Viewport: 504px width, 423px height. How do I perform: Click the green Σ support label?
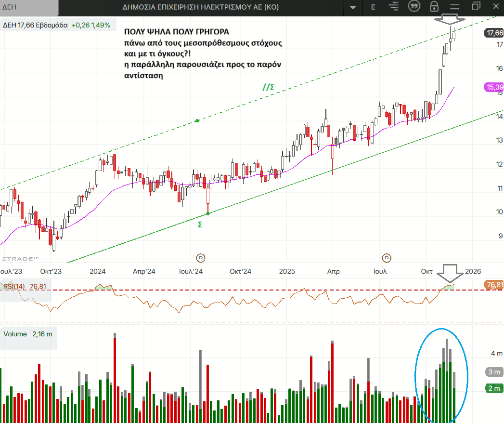pyautogui.click(x=200, y=225)
